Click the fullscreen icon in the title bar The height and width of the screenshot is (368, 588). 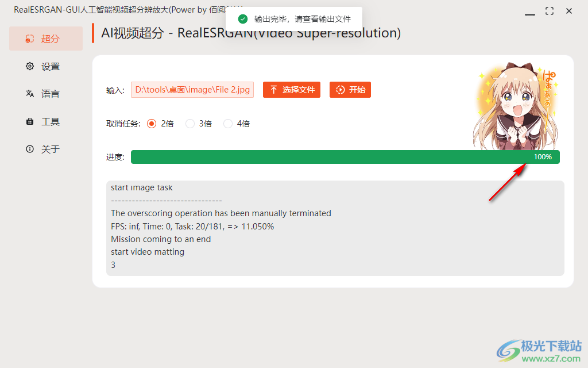(549, 10)
